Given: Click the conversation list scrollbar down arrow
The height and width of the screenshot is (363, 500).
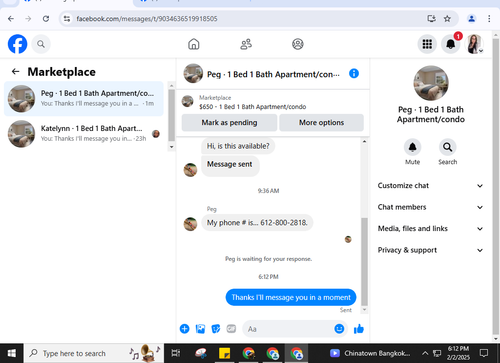Looking at the screenshot, I should tap(171, 147).
